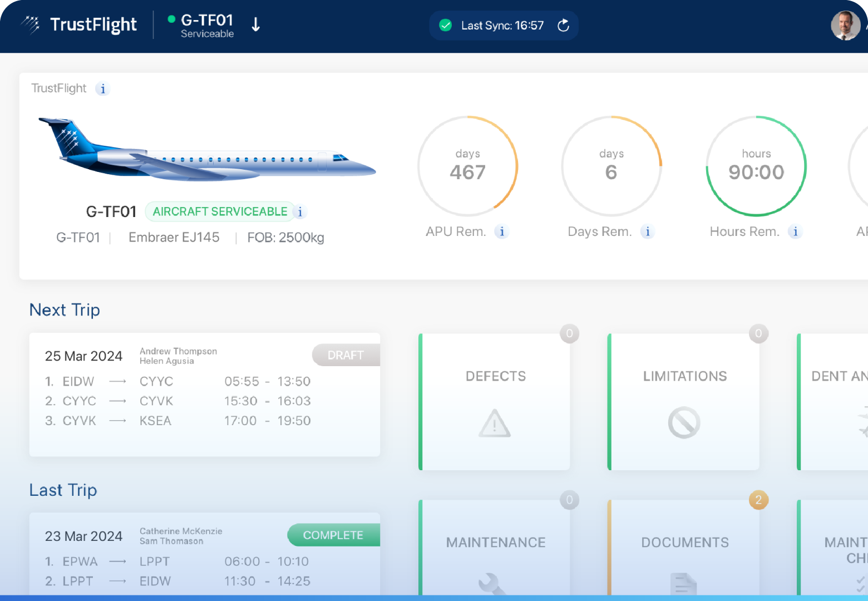Click the DRAFT status badge
This screenshot has width=868, height=601.
346,355
